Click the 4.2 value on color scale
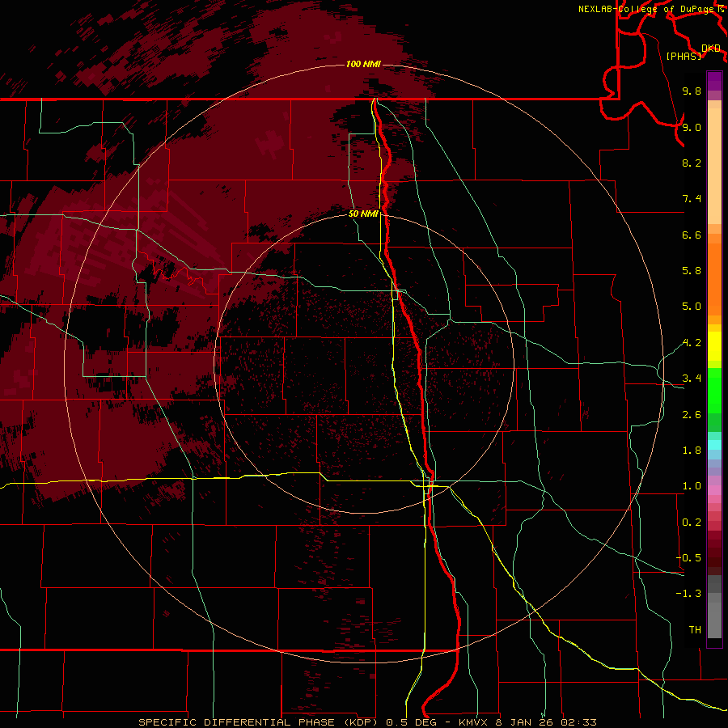The width and height of the screenshot is (728, 728). [x=692, y=343]
